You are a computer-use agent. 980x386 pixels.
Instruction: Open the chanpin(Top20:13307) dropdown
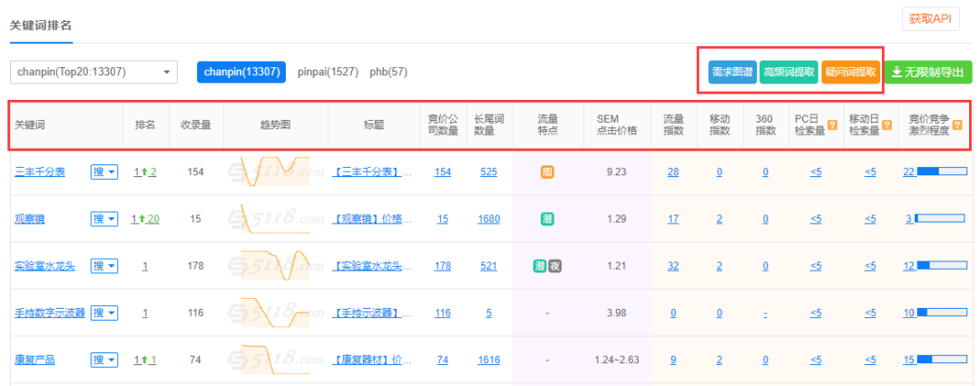point(93,72)
